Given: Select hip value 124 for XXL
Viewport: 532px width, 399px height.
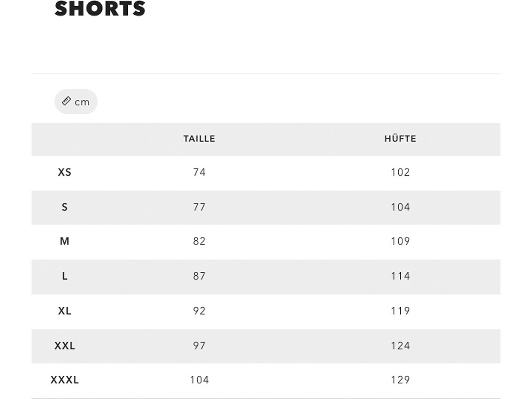Looking at the screenshot, I should pos(400,346).
